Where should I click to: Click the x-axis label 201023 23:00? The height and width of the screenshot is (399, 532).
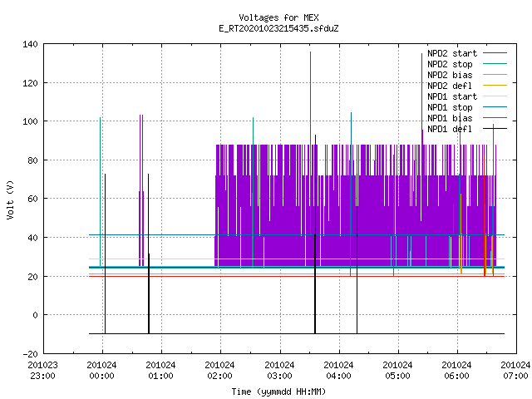click(x=42, y=371)
